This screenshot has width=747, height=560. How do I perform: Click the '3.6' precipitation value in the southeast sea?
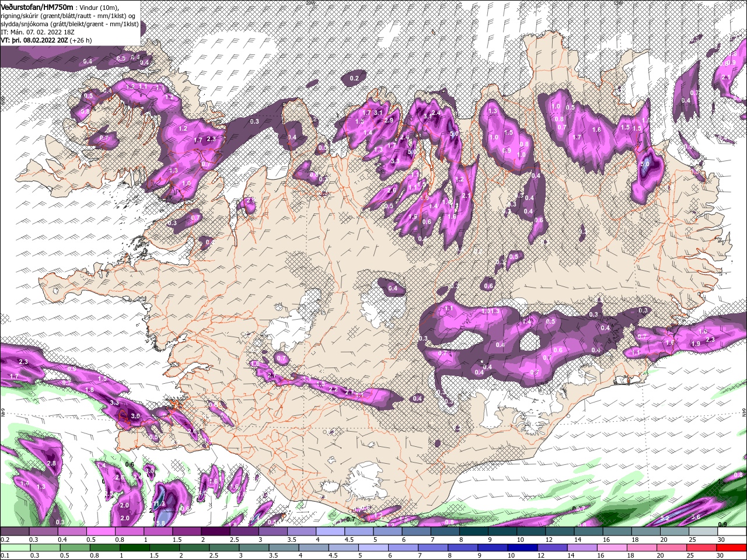[695, 517]
